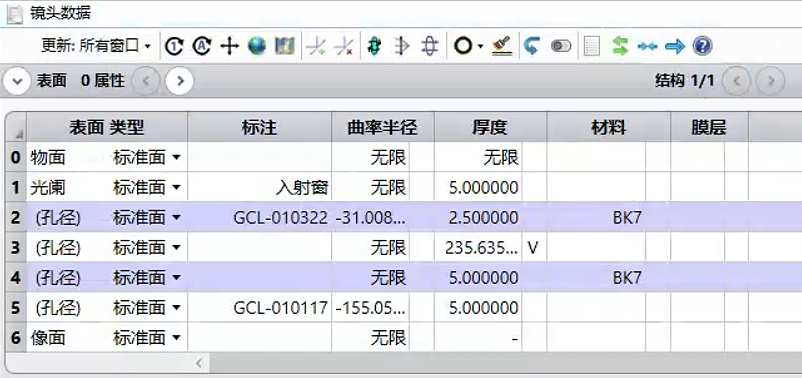Click the black circle aperture tool icon
The width and height of the screenshot is (802, 378).
463,47
